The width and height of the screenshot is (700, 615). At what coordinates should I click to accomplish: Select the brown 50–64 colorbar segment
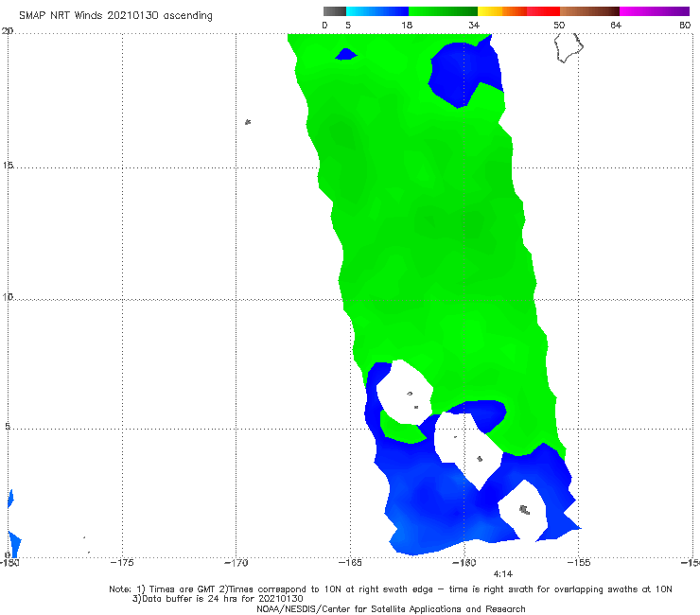point(589,11)
